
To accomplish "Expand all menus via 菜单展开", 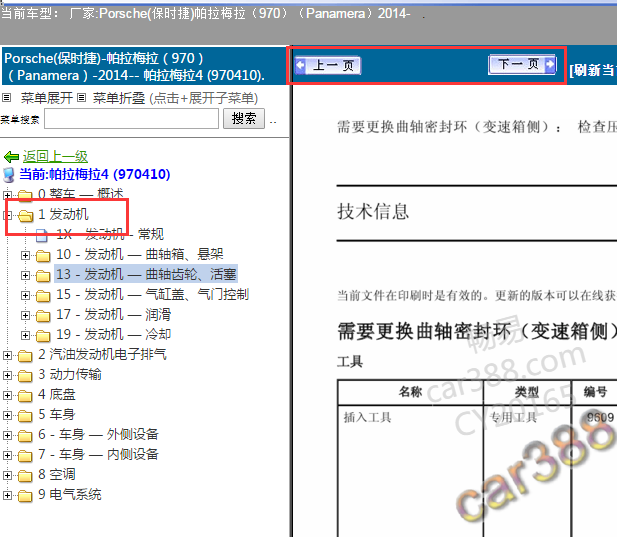I will click(46, 98).
